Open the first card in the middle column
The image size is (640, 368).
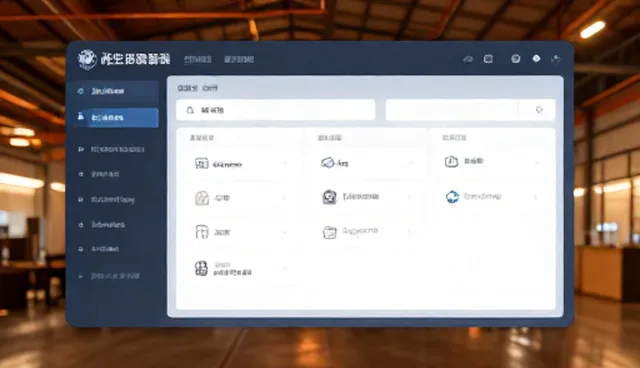(x=367, y=163)
